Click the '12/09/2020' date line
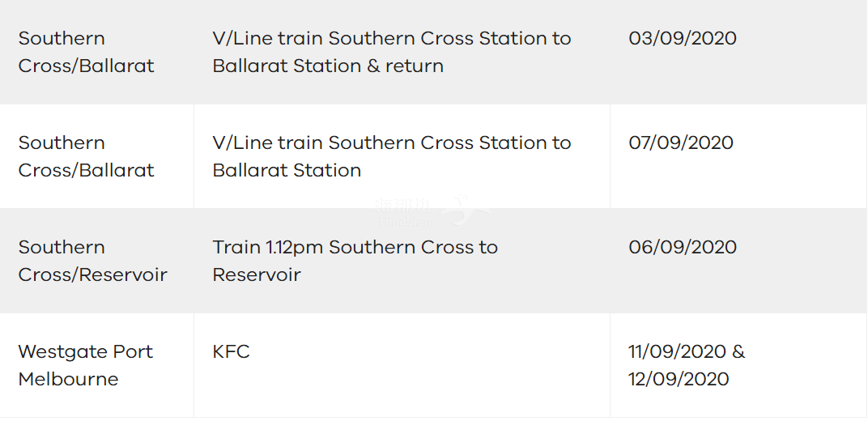Viewport: 868px width, 421px height. [679, 379]
